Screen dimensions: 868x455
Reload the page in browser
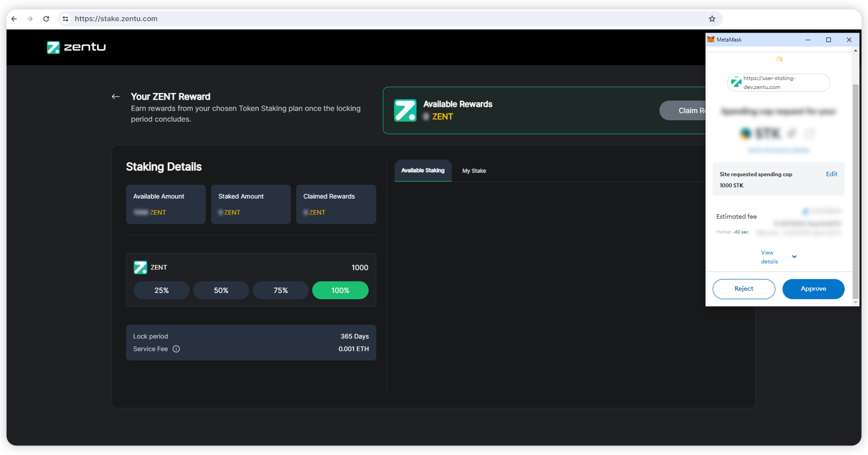click(x=46, y=19)
